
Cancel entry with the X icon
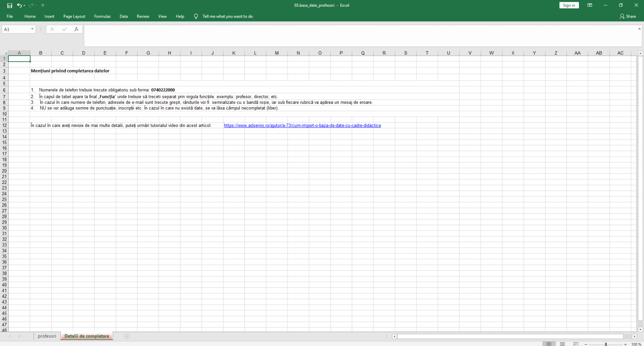tap(52, 29)
